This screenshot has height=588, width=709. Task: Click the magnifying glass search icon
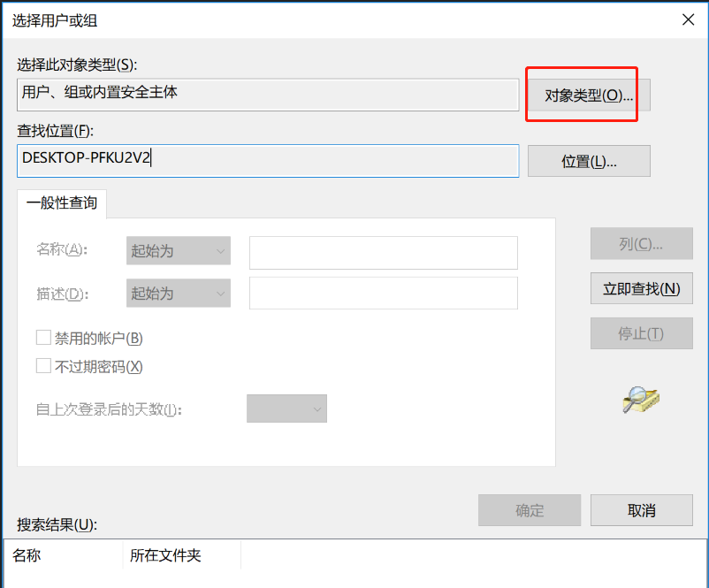coord(641,401)
